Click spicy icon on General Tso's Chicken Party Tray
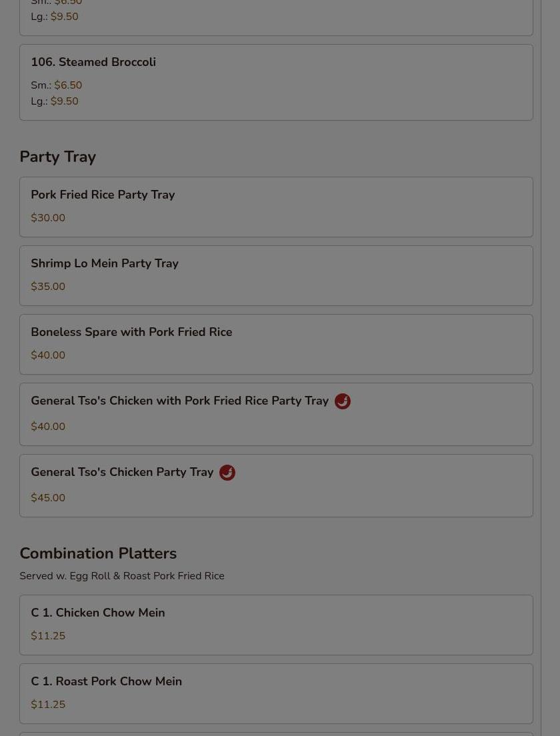Image resolution: width=560 pixels, height=736 pixels. tap(227, 473)
